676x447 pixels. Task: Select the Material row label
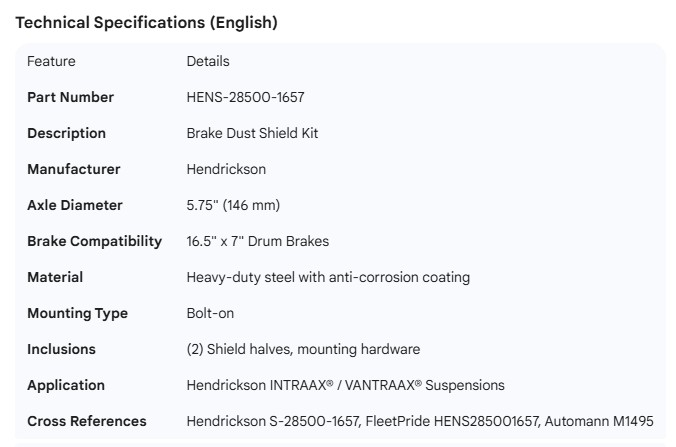coord(55,277)
